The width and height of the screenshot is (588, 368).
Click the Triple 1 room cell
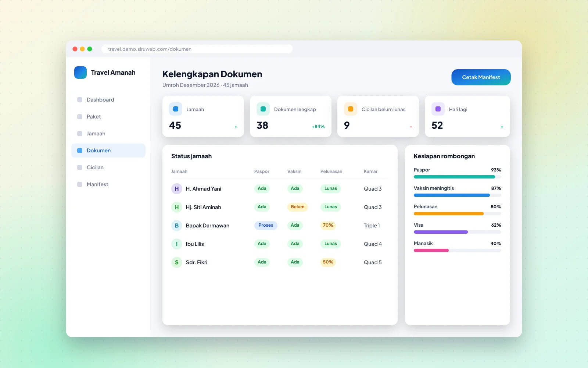pos(372,226)
